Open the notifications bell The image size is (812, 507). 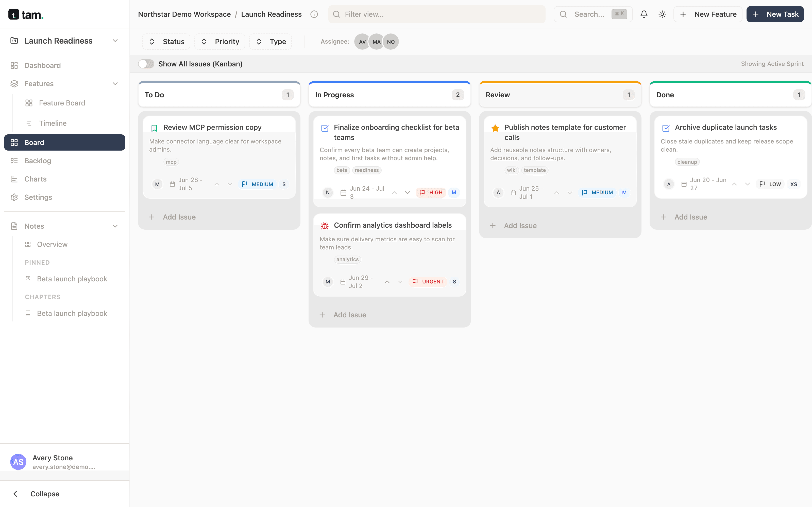tap(644, 14)
